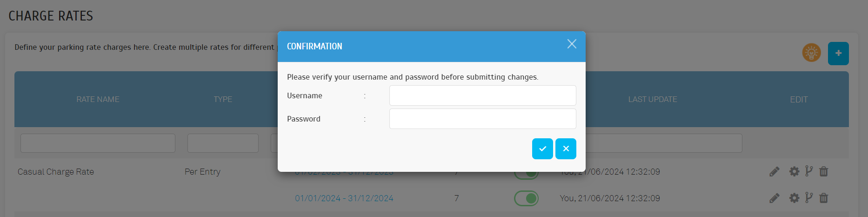Click the Rate Name filter box

[98, 143]
